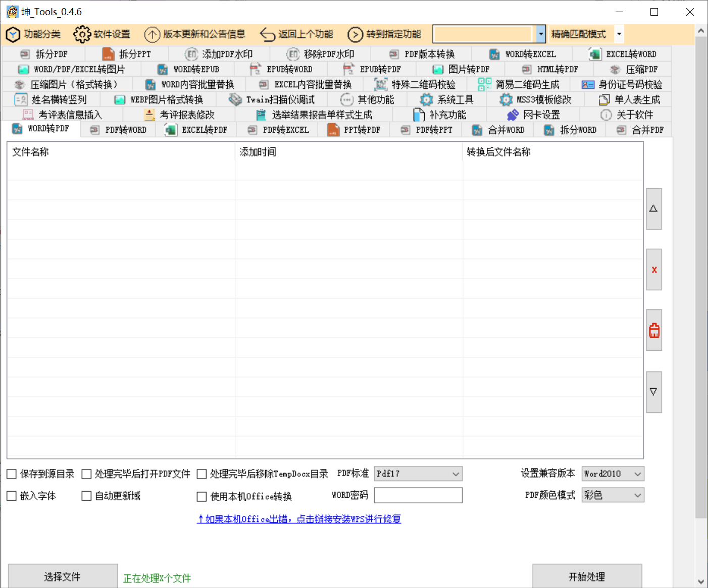Image resolution: width=708 pixels, height=588 pixels.
Task: Switch to the EPUB转PDF tab
Action: click(372, 69)
